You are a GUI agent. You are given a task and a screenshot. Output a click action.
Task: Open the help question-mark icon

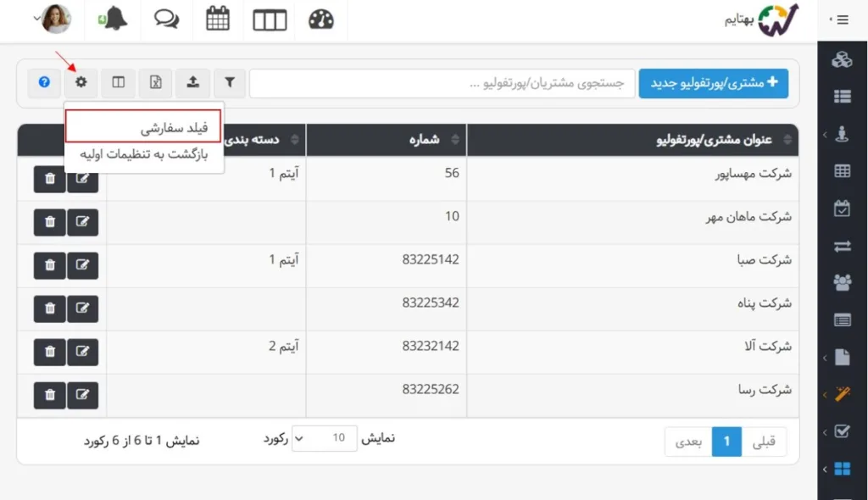pyautogui.click(x=43, y=82)
